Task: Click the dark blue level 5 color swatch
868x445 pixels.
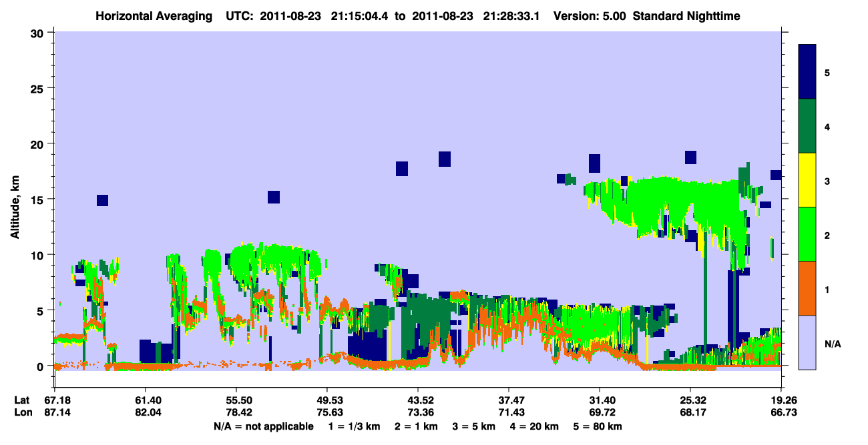Action: point(807,71)
